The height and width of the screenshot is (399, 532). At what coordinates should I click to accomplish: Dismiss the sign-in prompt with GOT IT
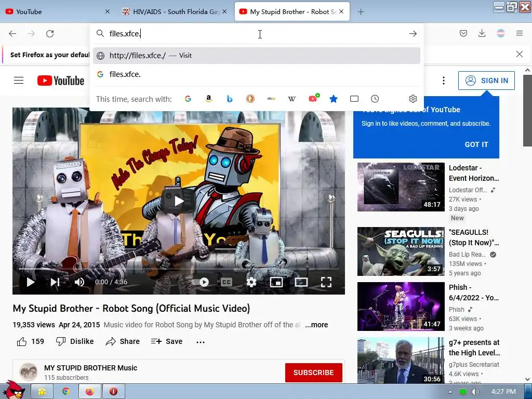click(x=476, y=144)
